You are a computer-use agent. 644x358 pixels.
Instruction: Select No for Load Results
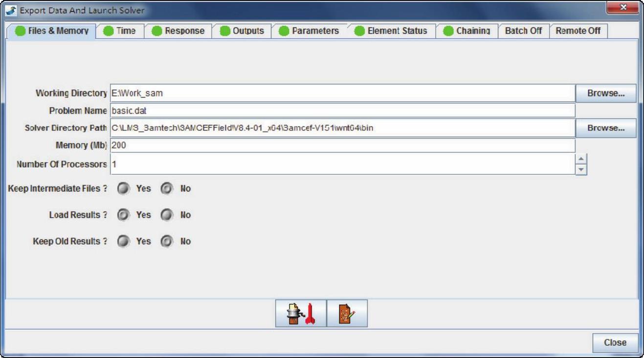click(x=167, y=215)
